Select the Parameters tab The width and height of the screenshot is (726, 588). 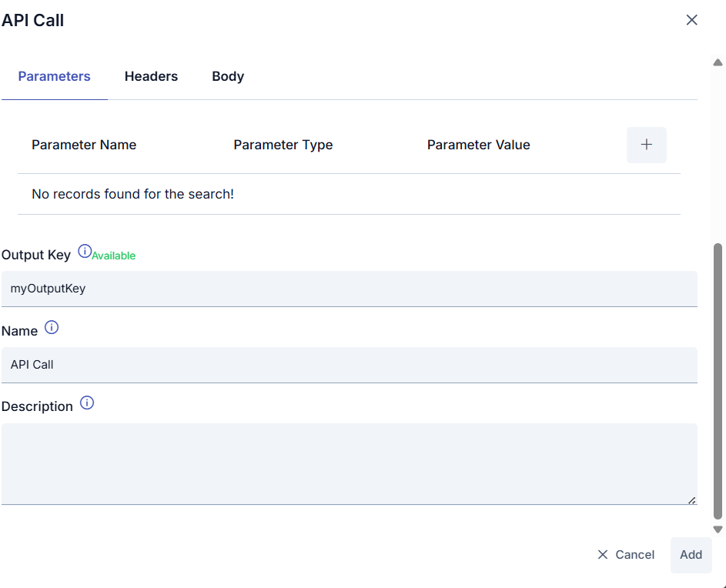[54, 76]
